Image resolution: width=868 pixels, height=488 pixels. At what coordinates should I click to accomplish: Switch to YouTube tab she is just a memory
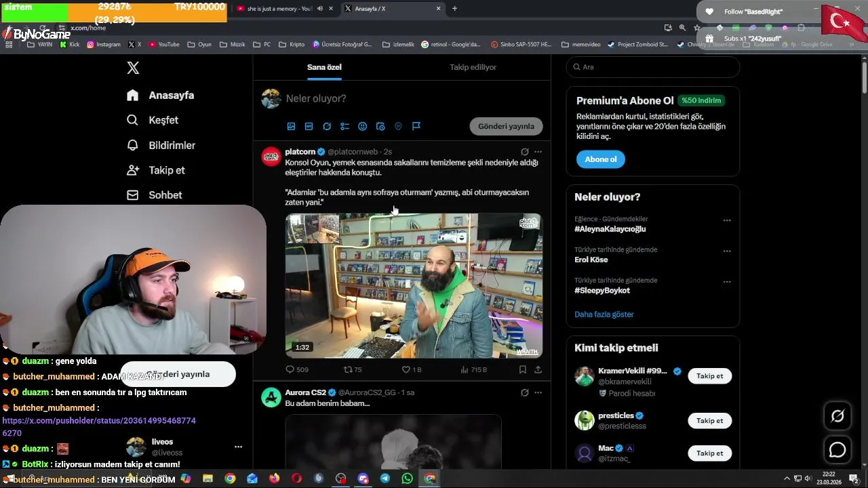click(x=279, y=9)
